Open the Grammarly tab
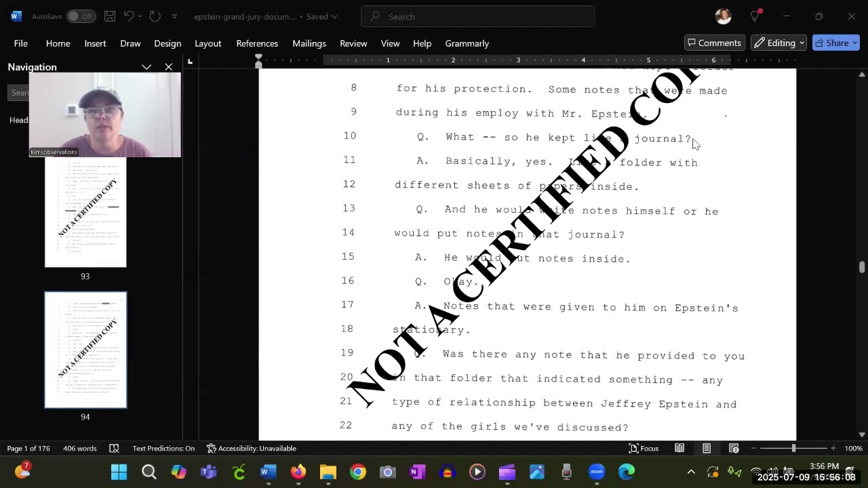The image size is (868, 488). coord(467,43)
